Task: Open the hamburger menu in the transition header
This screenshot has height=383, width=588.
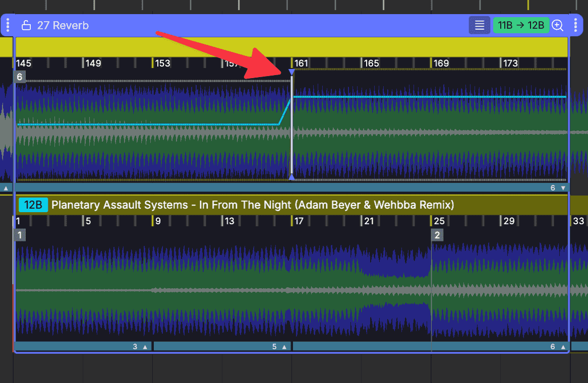Action: pyautogui.click(x=479, y=25)
